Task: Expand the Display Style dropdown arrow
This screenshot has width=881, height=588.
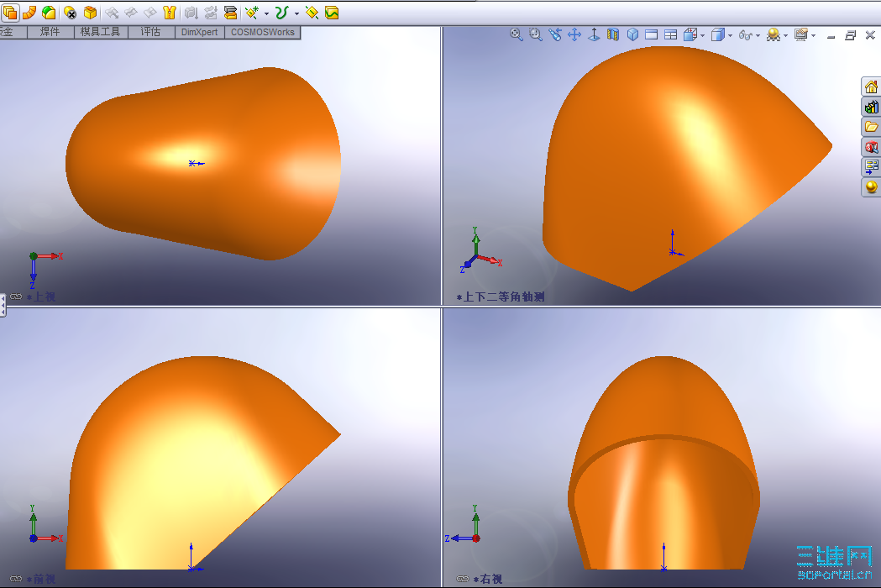Action: coord(730,35)
